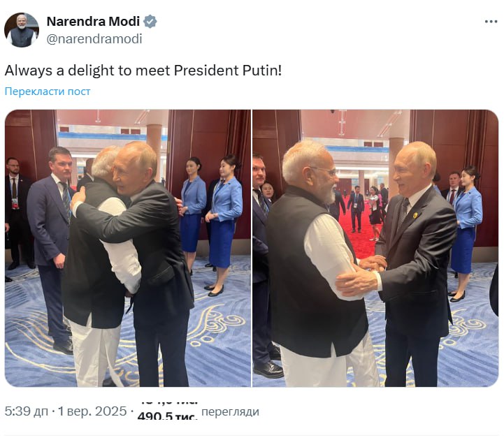Click the @narendramodi handle
Image resolution: width=504 pixels, height=440 pixels.
pos(94,39)
